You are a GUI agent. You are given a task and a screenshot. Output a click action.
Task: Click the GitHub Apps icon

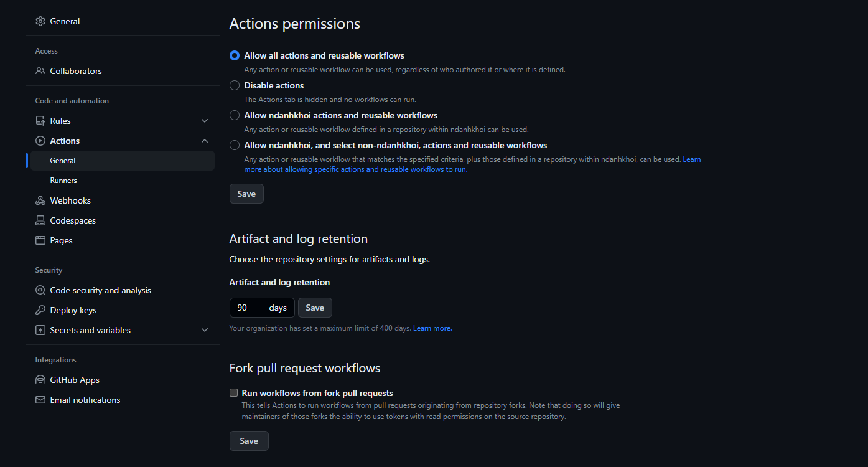40,380
